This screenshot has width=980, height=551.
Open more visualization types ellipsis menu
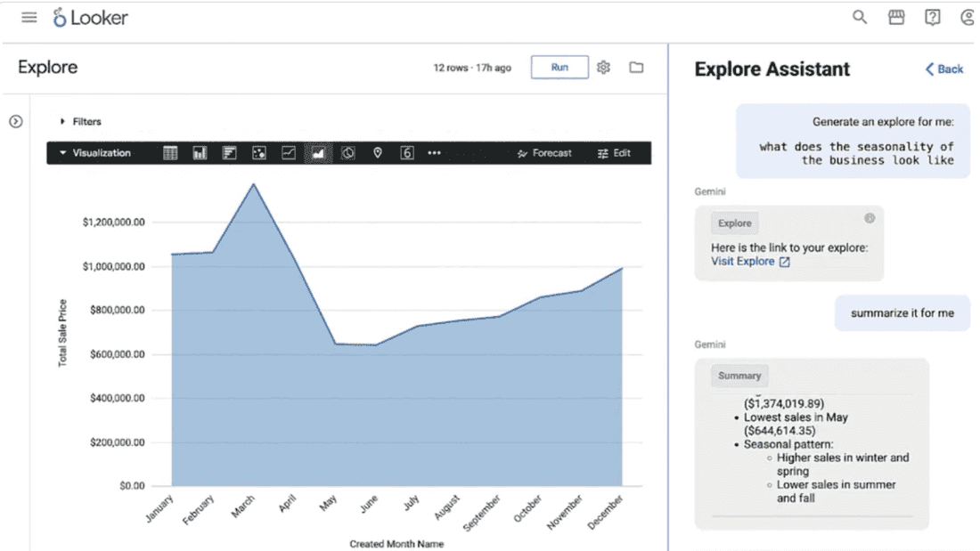pyautogui.click(x=434, y=153)
